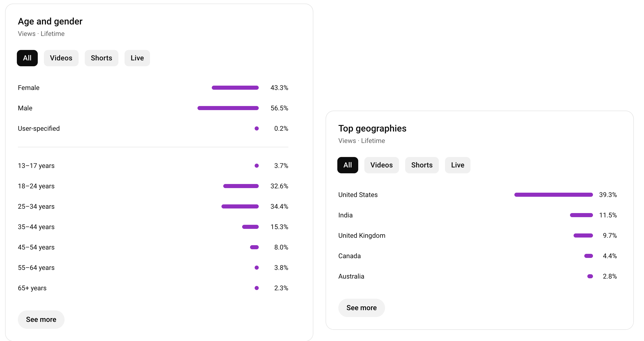Click the Male 56.5% bar
644x341 pixels.
228,108
